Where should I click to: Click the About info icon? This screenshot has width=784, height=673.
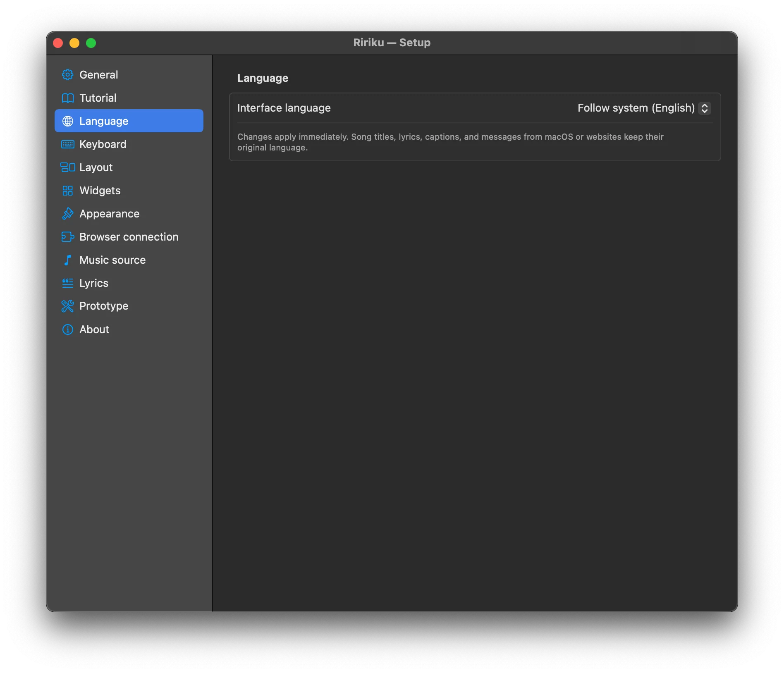pyautogui.click(x=67, y=329)
